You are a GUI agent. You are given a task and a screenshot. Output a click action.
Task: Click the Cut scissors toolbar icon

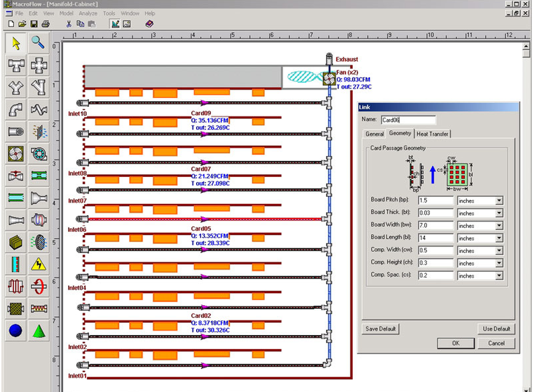click(x=69, y=24)
